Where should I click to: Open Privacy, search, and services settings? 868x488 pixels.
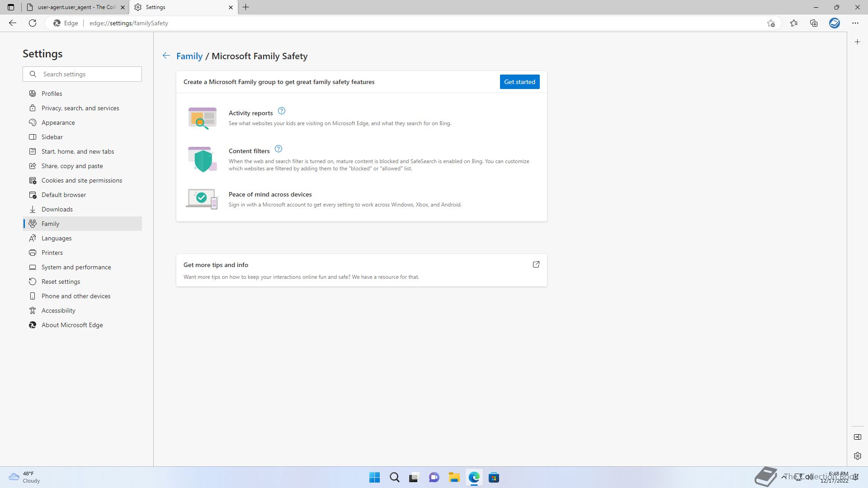click(x=82, y=108)
